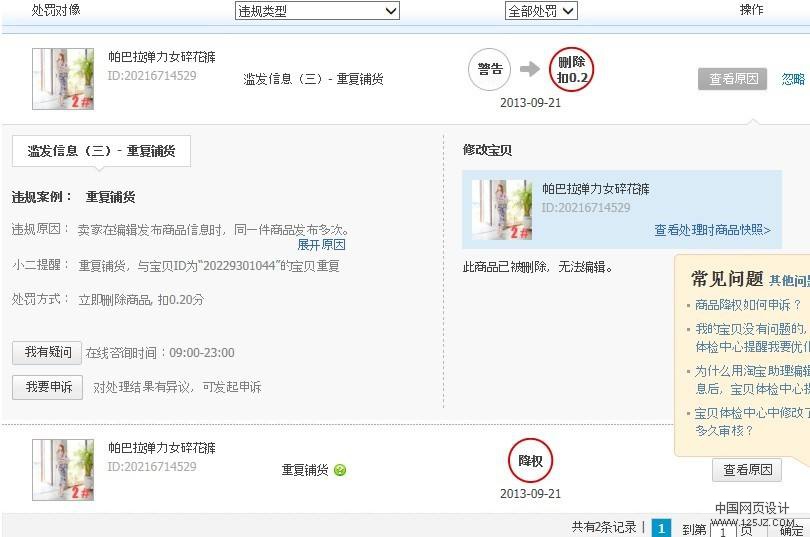The image size is (810, 537).
Task: Open the first row's product thumbnail
Action: (x=63, y=78)
